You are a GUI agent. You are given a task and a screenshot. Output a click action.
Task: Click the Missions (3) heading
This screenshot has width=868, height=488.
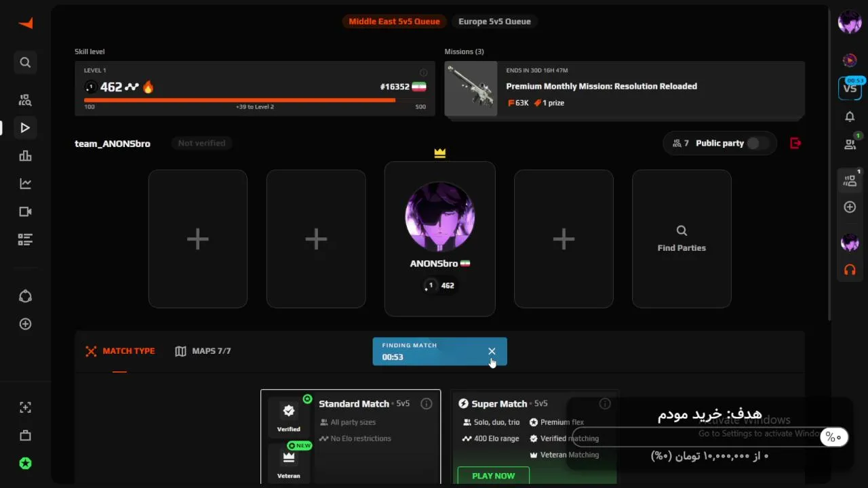464,52
